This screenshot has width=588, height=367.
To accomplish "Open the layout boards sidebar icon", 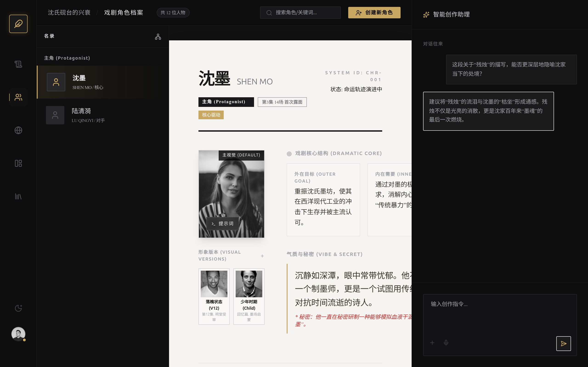I will pos(18,163).
